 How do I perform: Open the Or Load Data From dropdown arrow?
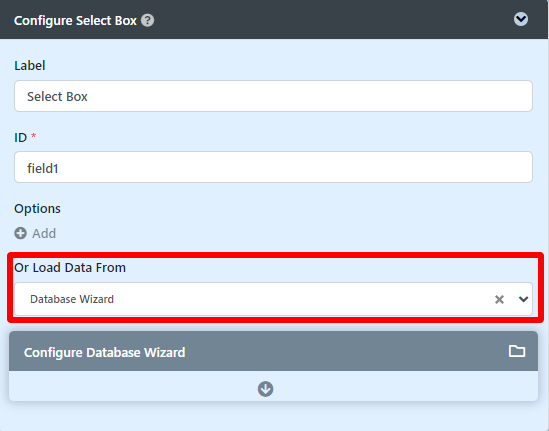[523, 299]
